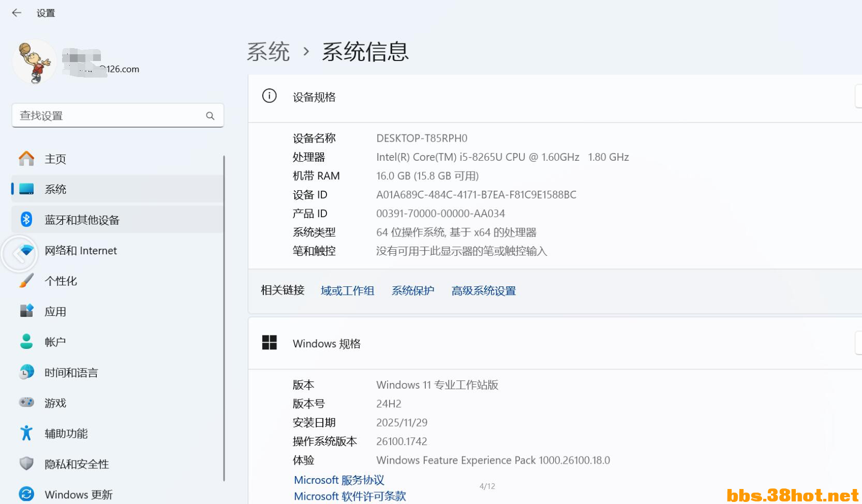Viewport: 862px width, 504px height.
Task: Click the magnifier search icon
Action: tap(210, 116)
